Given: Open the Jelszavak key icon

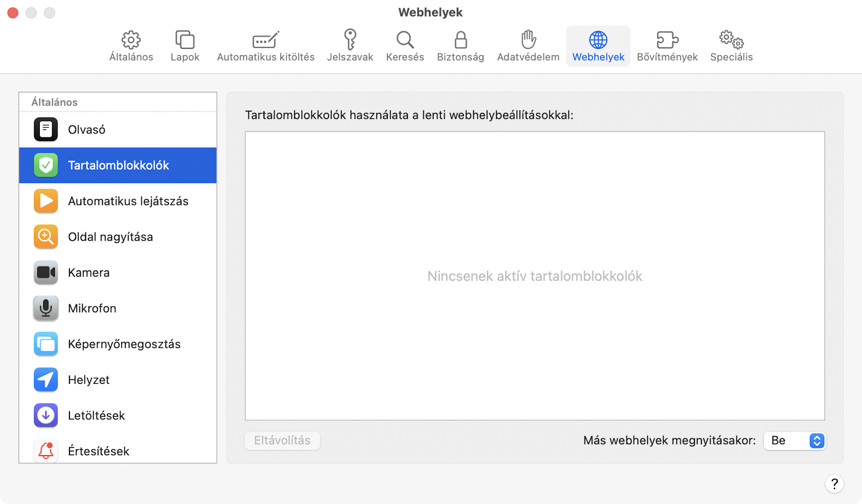Looking at the screenshot, I should point(350,40).
